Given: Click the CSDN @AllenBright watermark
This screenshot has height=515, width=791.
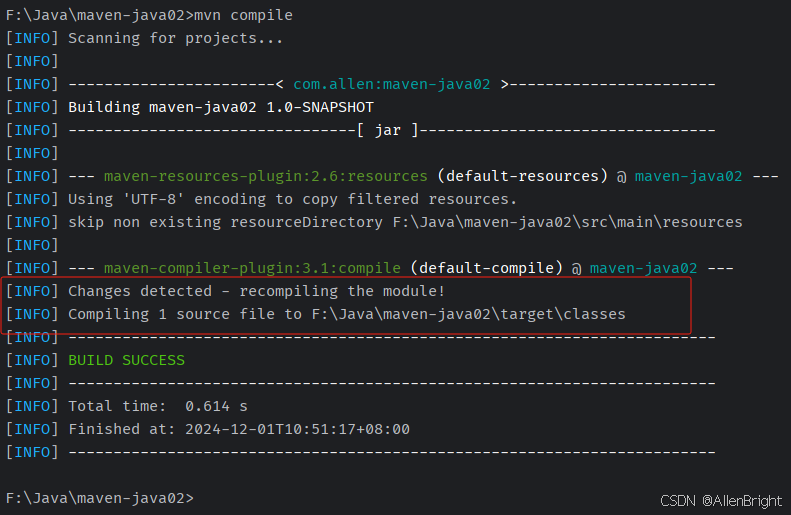Looking at the screenshot, I should coord(721,501).
